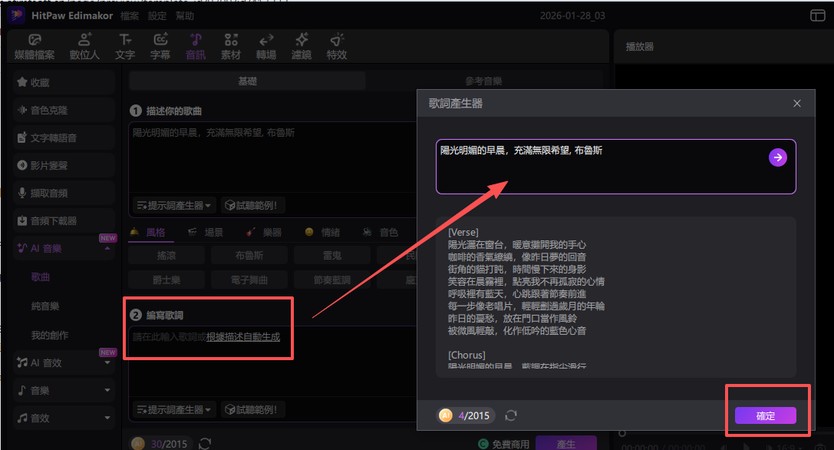834x450 pixels.
Task: Toggle the 搖滾 style chip
Action: 166,256
